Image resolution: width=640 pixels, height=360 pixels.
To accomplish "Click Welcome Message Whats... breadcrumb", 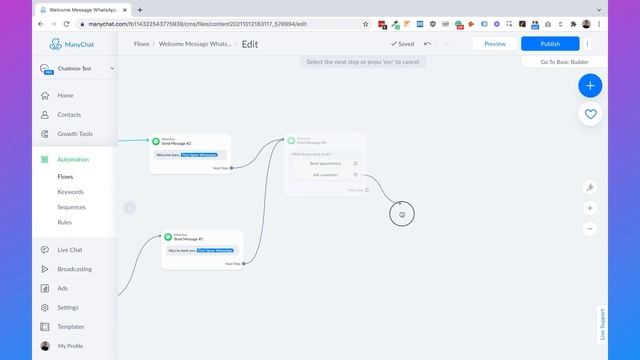I will click(x=195, y=44).
